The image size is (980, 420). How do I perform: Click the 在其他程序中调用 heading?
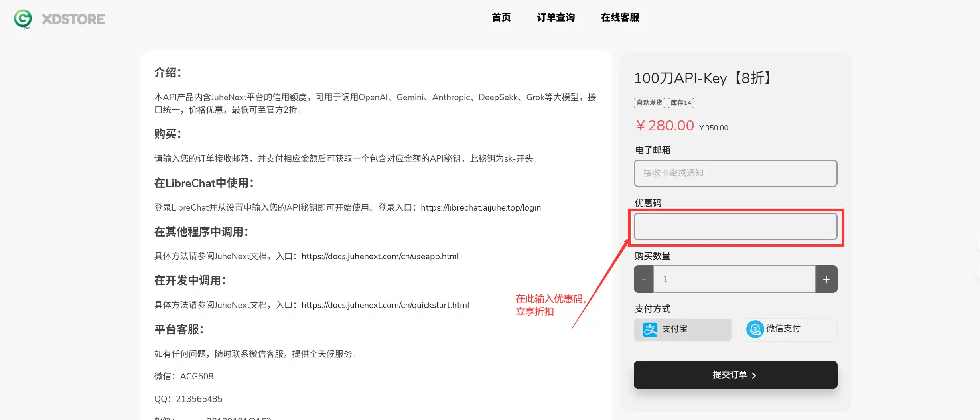(201, 232)
